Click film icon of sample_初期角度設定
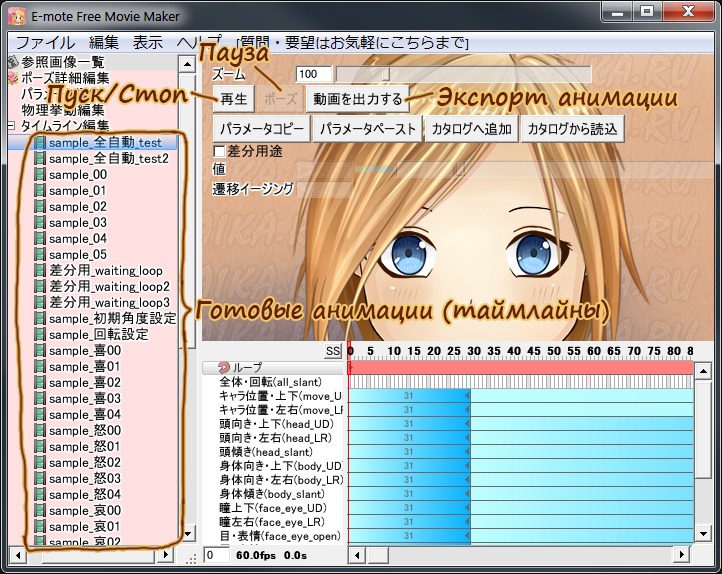The width and height of the screenshot is (722, 574). (40, 319)
